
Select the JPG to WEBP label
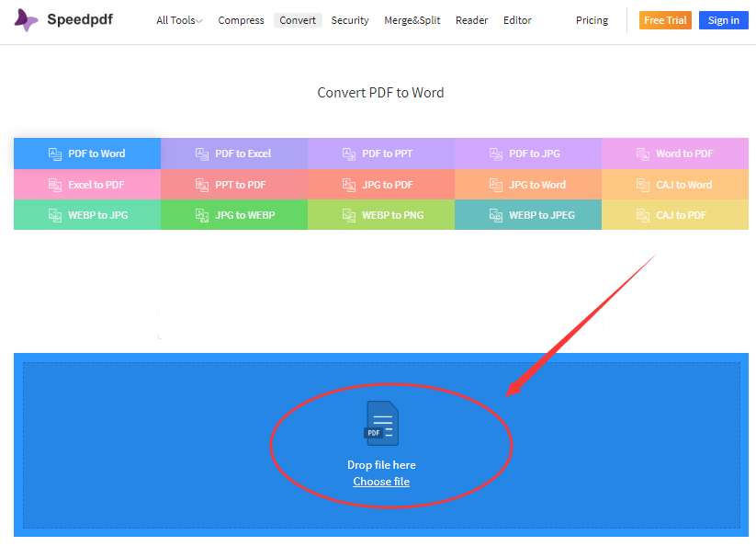tap(245, 215)
